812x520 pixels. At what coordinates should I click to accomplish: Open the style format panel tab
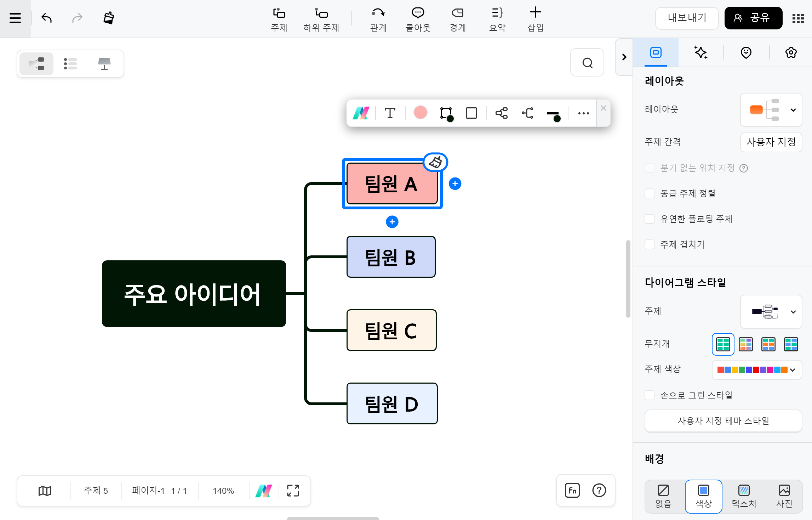(x=656, y=53)
